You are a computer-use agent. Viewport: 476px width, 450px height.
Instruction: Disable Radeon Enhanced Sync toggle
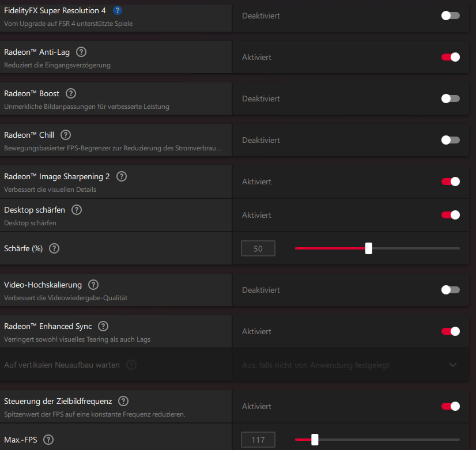point(451,331)
